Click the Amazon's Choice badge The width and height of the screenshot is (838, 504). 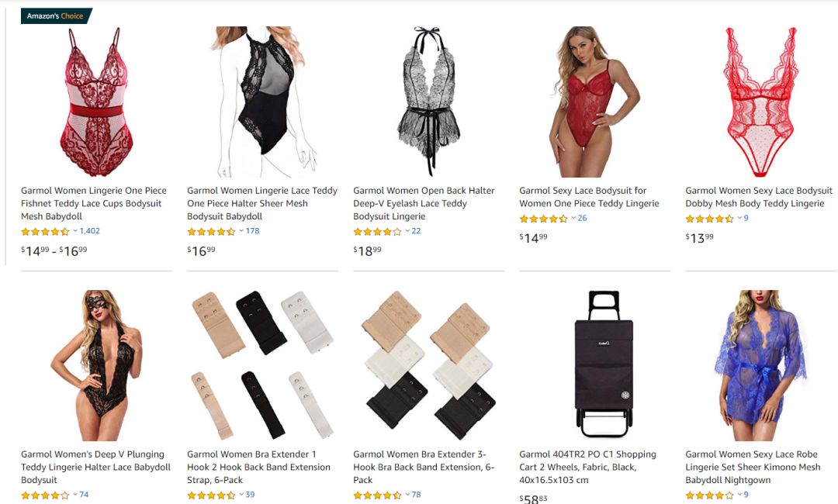[56, 16]
